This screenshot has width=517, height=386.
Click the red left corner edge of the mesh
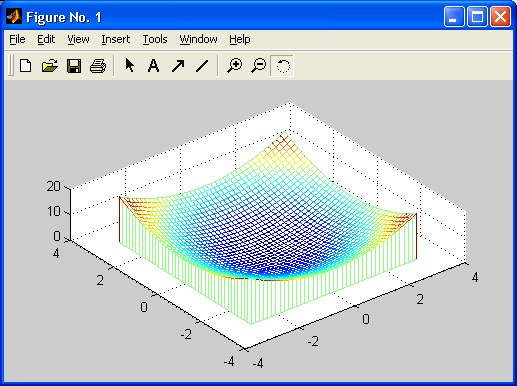tap(120, 219)
